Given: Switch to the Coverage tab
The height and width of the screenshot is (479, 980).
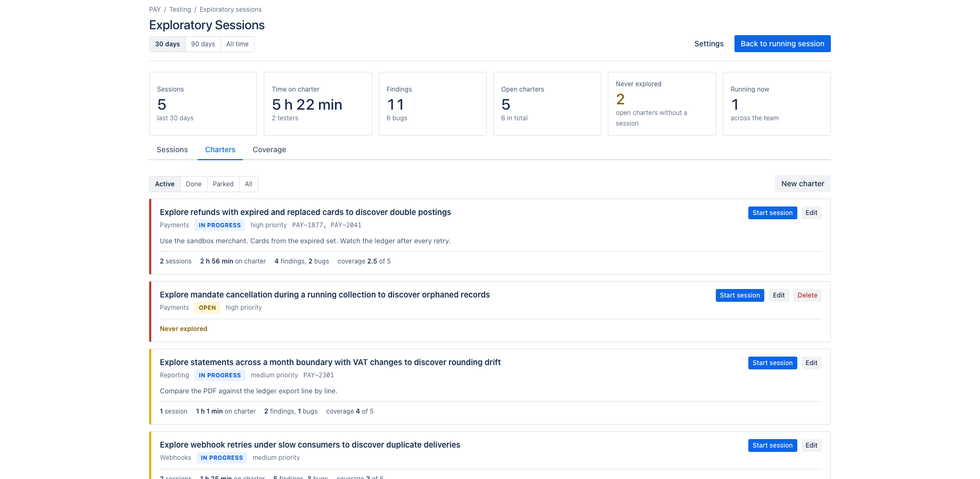Looking at the screenshot, I should [269, 150].
